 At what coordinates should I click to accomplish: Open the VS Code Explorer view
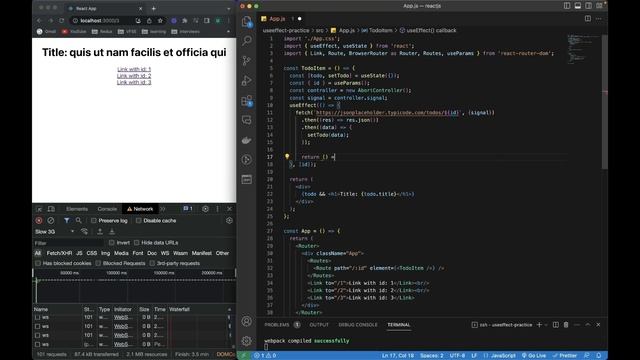click(x=247, y=21)
